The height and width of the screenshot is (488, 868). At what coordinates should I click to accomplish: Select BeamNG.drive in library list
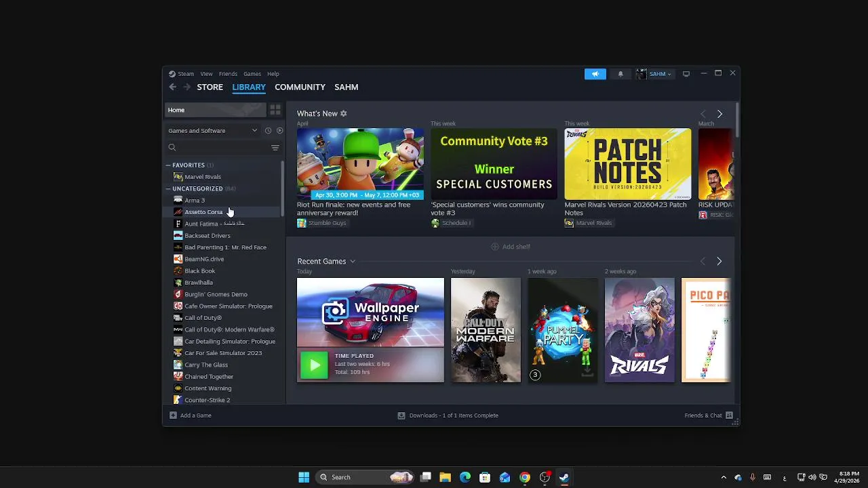204,259
